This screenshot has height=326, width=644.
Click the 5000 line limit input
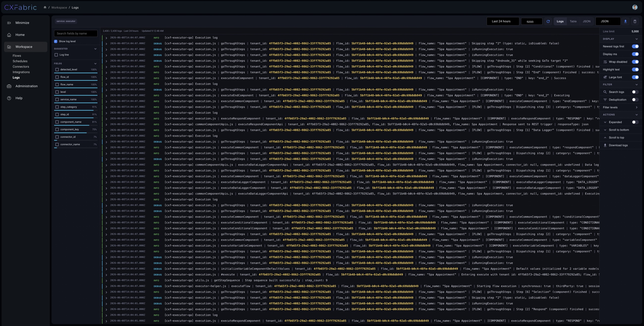coord(532,22)
